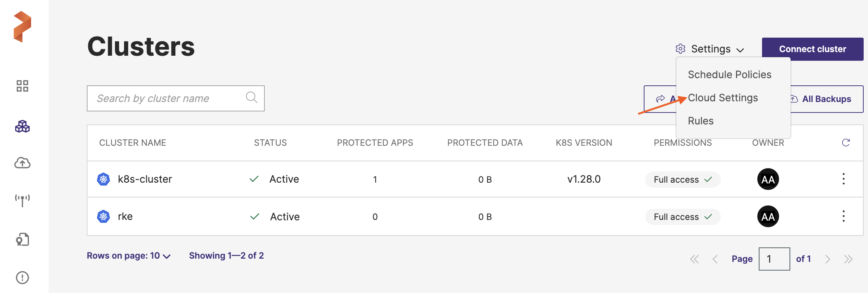Open the k8s-cluster row actions menu
Image resolution: width=868 pixels, height=293 pixels.
click(x=843, y=179)
